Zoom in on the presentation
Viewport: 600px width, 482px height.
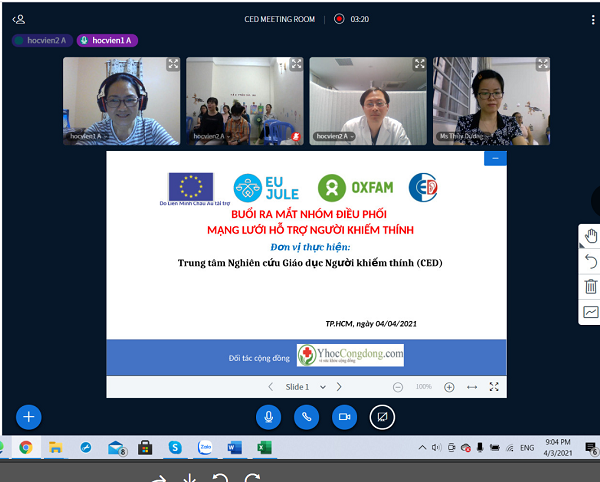tap(449, 387)
